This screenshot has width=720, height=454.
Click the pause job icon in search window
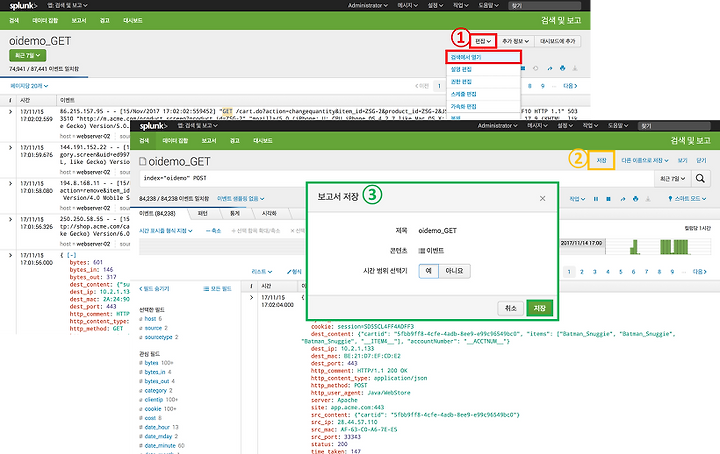596,199
